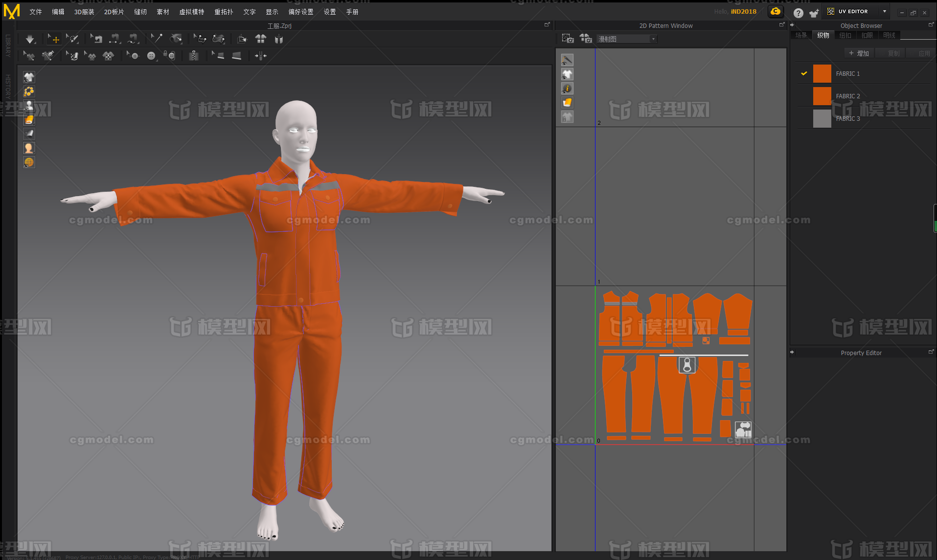The height and width of the screenshot is (560, 937).
Task: Undock the Object Browser panel
Action: [931, 24]
